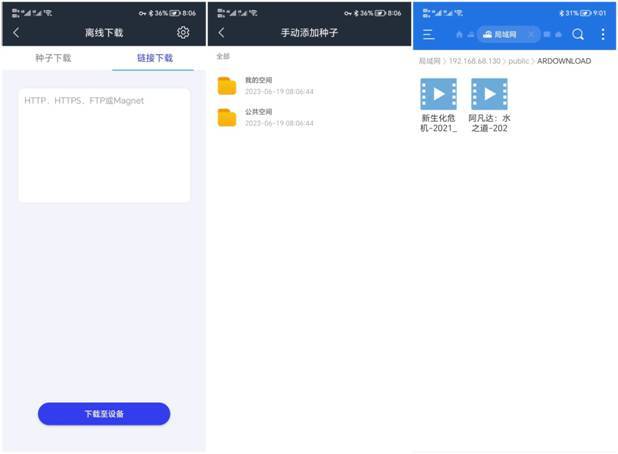Navigate to public in breadcrumb path
This screenshot has height=454, width=618.
click(x=519, y=61)
